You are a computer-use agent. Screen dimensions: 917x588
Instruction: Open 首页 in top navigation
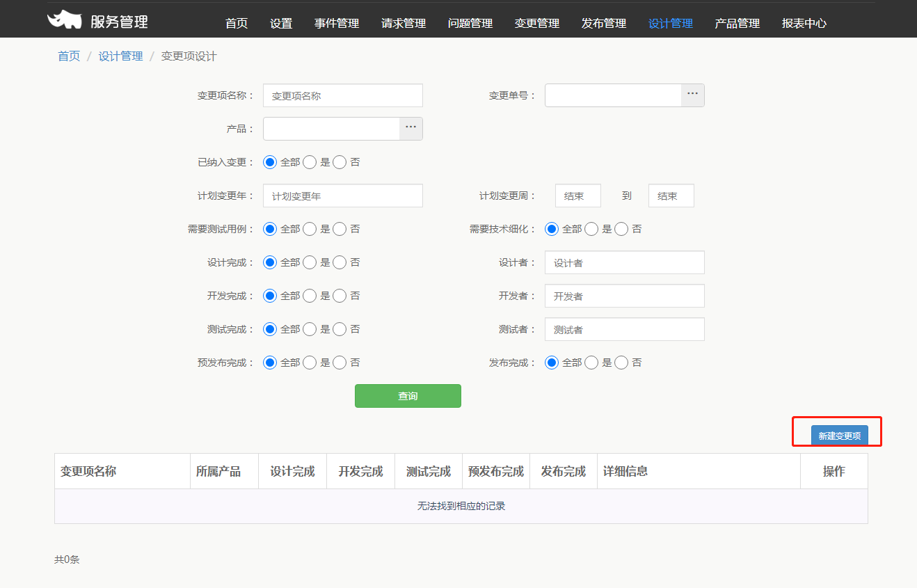[237, 23]
